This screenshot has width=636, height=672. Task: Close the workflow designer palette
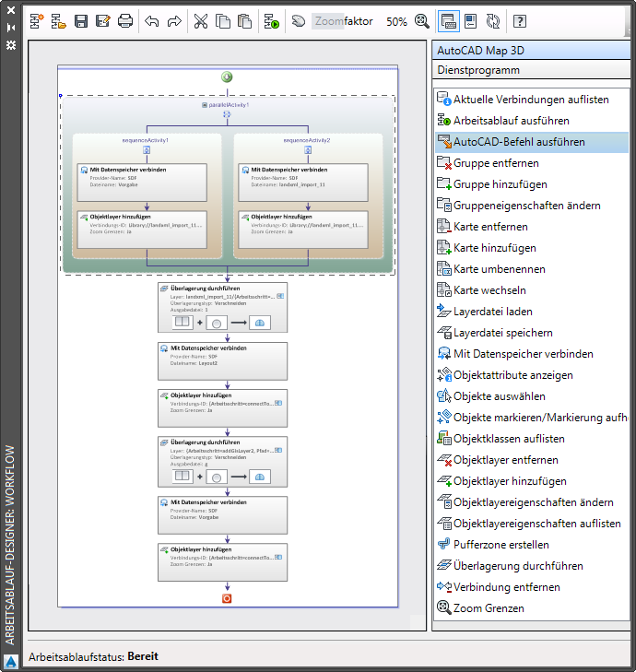(x=11, y=10)
